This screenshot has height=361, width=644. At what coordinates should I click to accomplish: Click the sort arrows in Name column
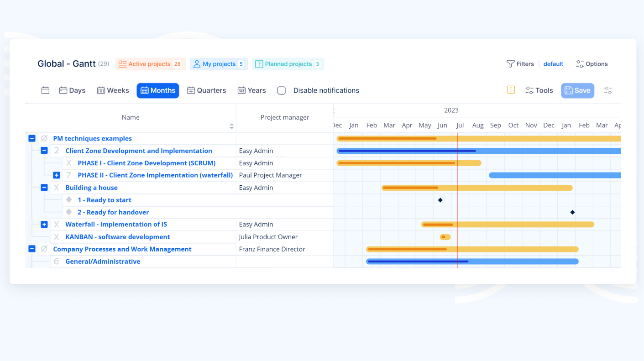(x=231, y=126)
